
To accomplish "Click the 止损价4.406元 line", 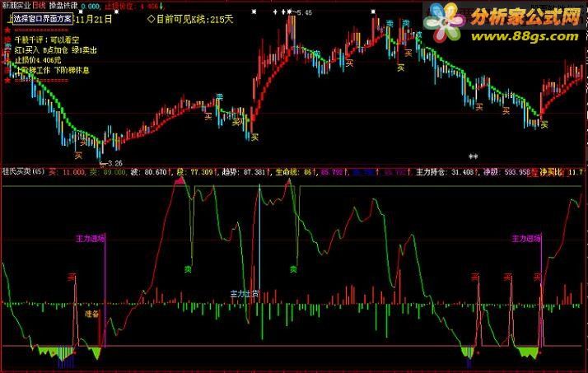I will (x=38, y=60).
